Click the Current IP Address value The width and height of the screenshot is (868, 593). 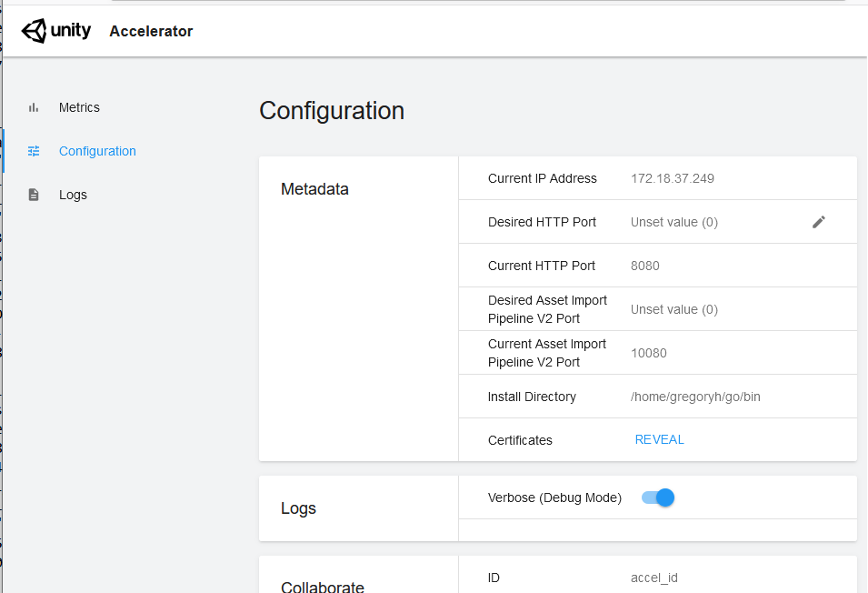click(673, 178)
